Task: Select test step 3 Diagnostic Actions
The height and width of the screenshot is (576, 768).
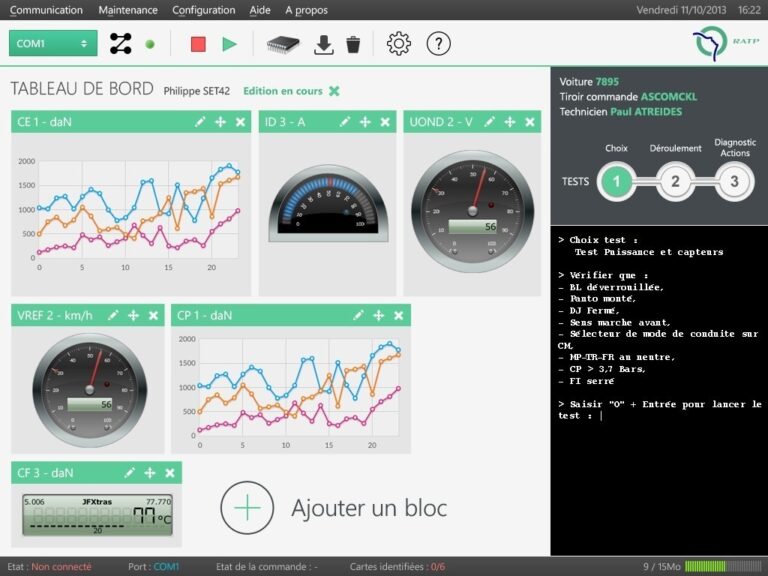Action: [x=734, y=182]
